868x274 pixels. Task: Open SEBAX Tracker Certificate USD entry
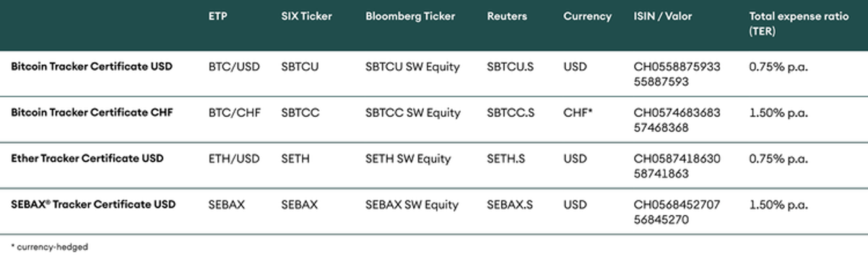pyautogui.click(x=93, y=205)
